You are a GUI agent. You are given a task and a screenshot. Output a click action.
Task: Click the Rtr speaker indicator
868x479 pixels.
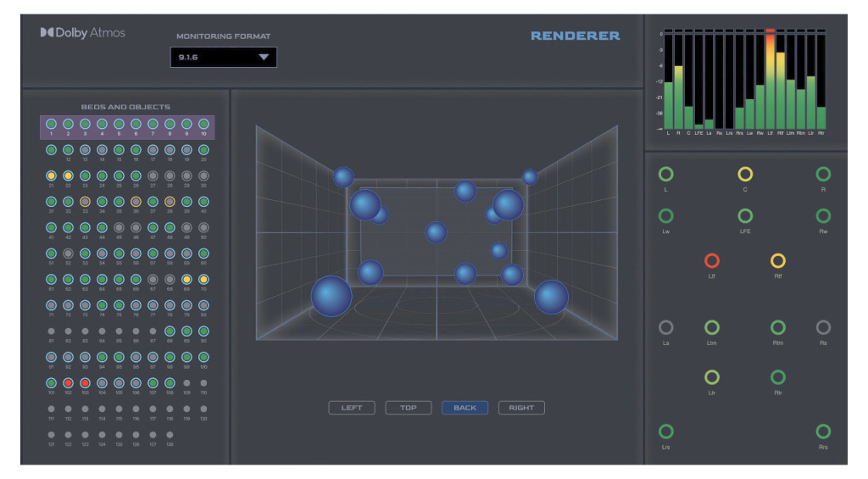[x=778, y=377]
